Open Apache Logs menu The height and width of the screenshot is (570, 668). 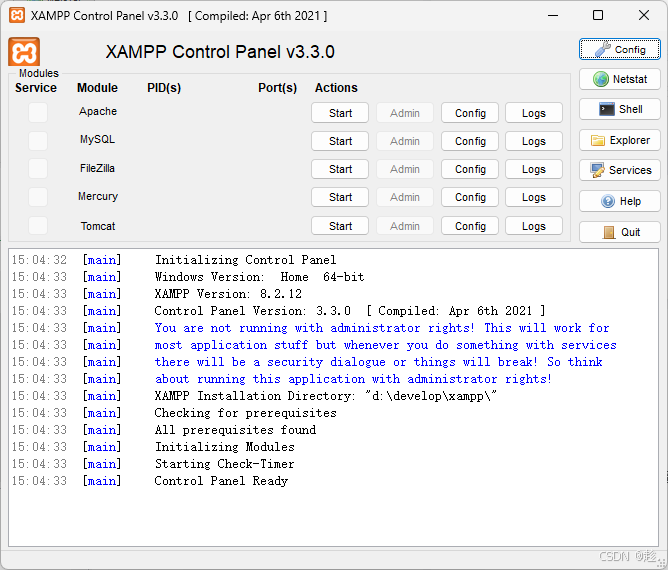[534, 113]
